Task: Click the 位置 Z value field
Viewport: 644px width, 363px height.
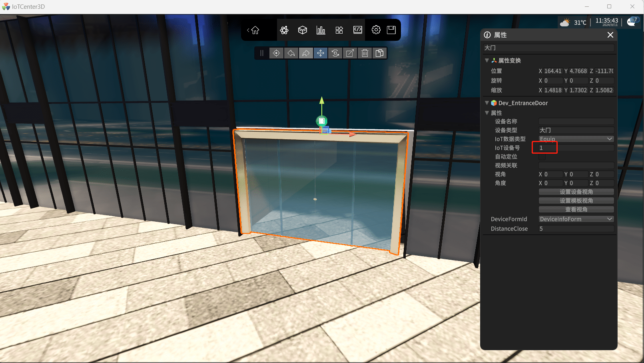Action: 604,71
